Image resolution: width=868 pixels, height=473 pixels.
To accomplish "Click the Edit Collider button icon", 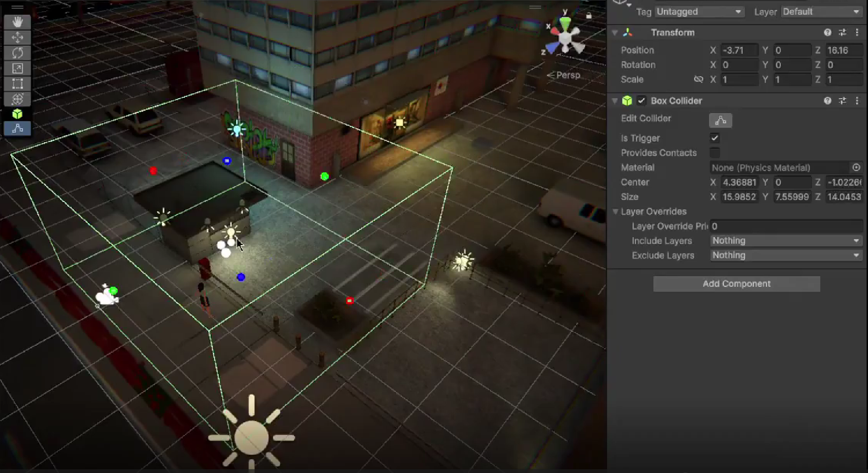I will pyautogui.click(x=720, y=120).
